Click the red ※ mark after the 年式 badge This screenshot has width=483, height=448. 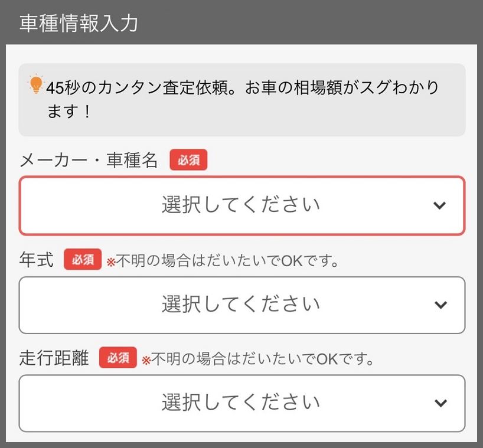(111, 262)
